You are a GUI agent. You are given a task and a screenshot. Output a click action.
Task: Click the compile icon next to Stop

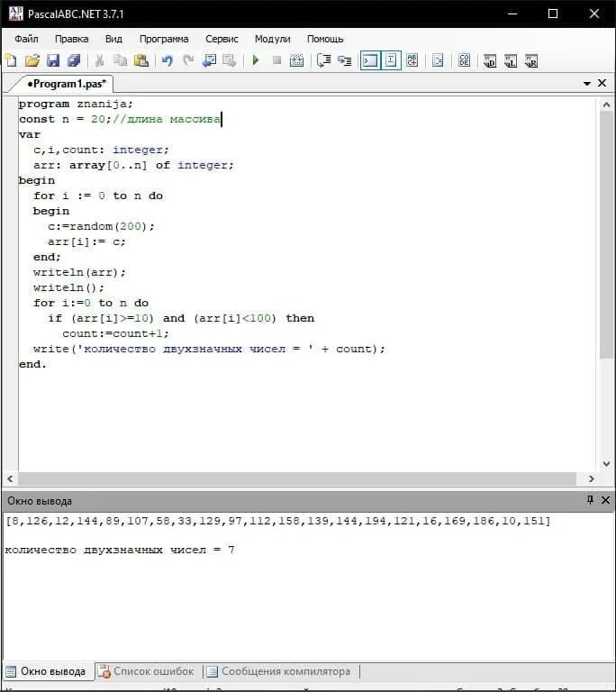point(296,60)
